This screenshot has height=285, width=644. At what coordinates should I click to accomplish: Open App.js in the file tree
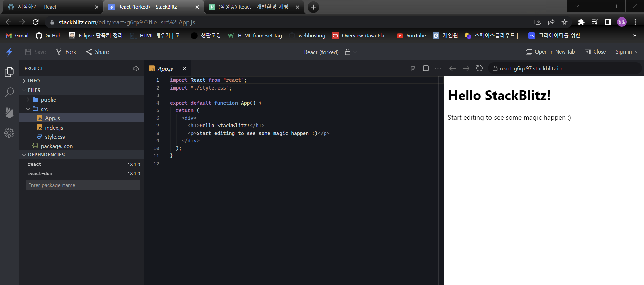(82, 118)
